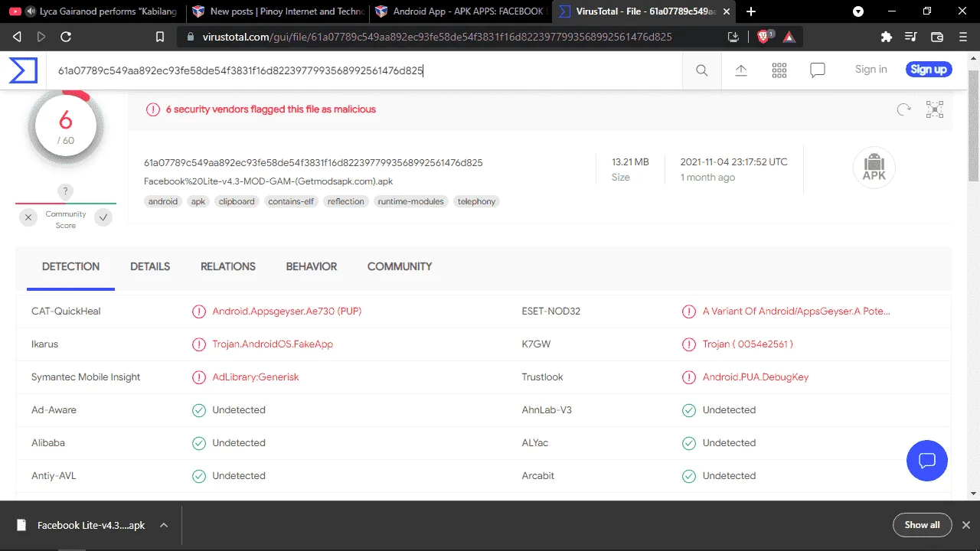Open the VirusTotal apps grid icon
Viewport: 980px width, 551px height.
pyautogui.click(x=779, y=70)
